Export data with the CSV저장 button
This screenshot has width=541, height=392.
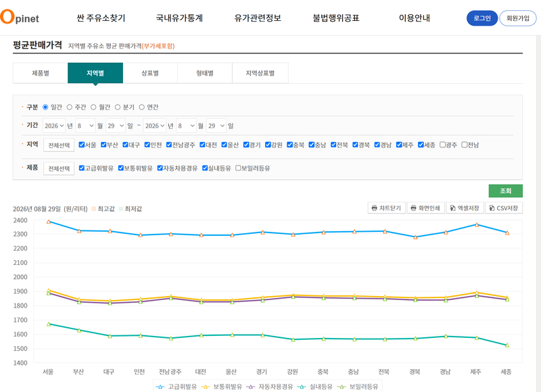(504, 208)
